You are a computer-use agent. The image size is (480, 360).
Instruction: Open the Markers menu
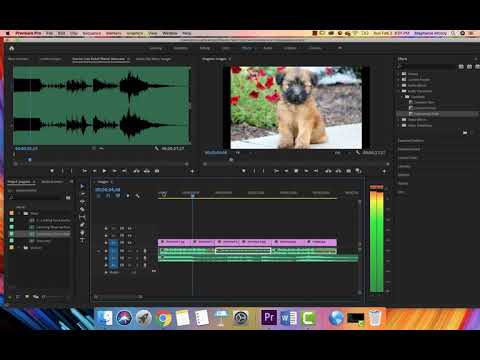114,33
